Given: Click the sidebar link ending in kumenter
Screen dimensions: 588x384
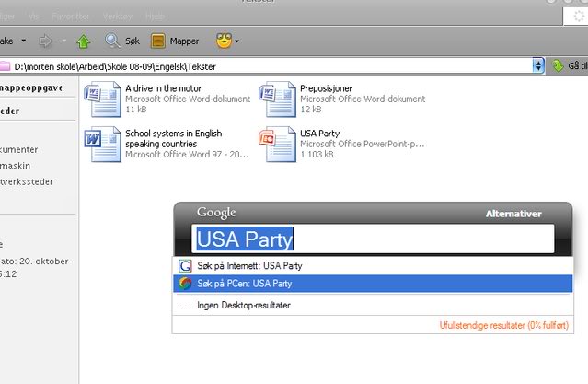Looking at the screenshot, I should pos(18,149).
